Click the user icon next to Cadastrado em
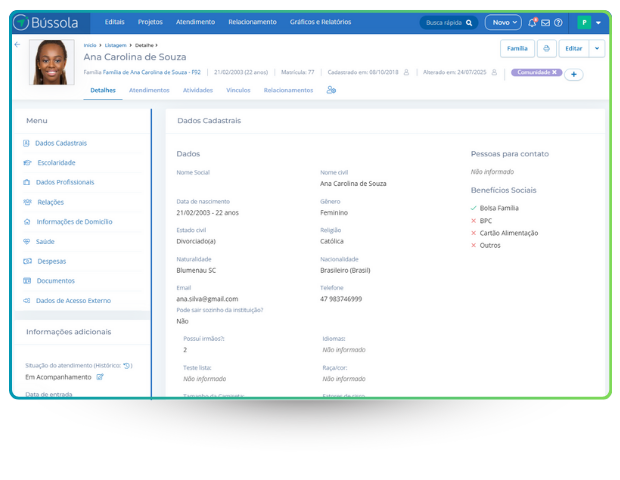620x480 pixels. click(406, 72)
